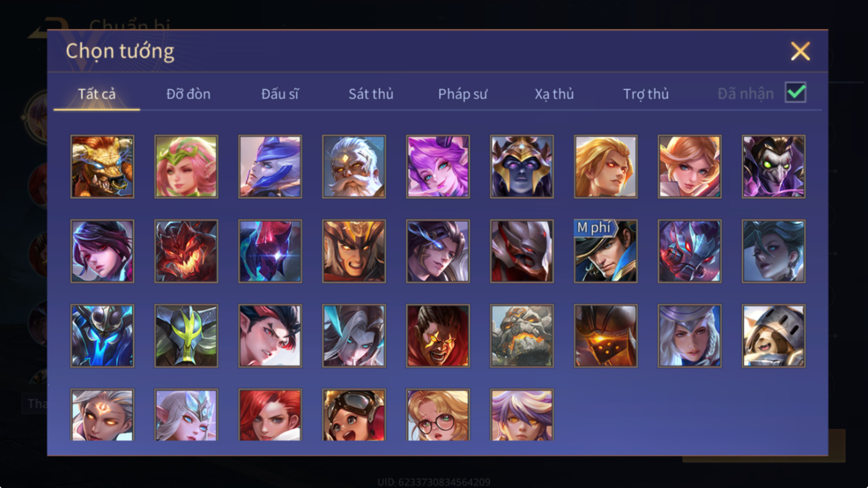Show the Pháp sư hero category
The image size is (868, 488).
point(462,94)
